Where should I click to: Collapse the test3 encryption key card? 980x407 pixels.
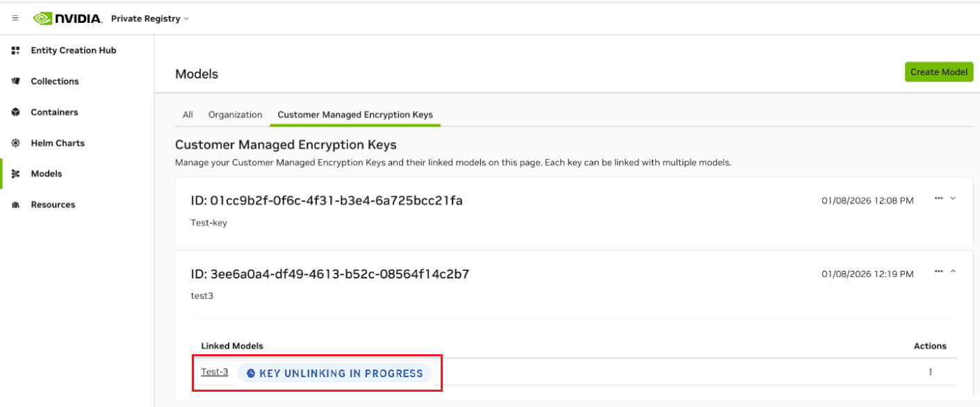click(953, 272)
